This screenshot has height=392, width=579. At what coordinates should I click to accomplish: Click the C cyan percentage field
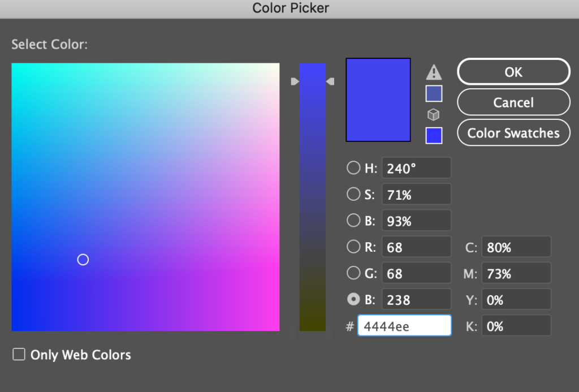(x=516, y=247)
